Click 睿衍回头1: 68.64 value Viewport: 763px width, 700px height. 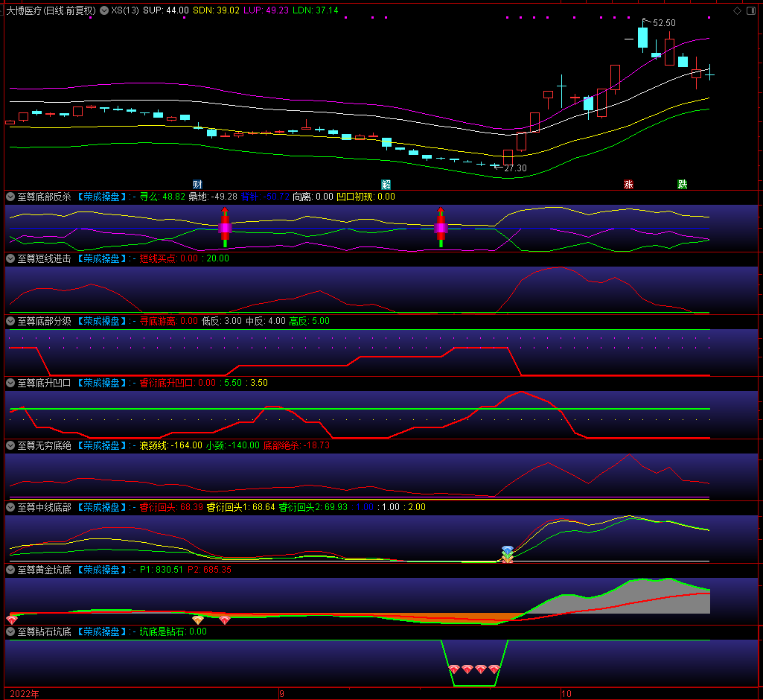pyautogui.click(x=241, y=506)
